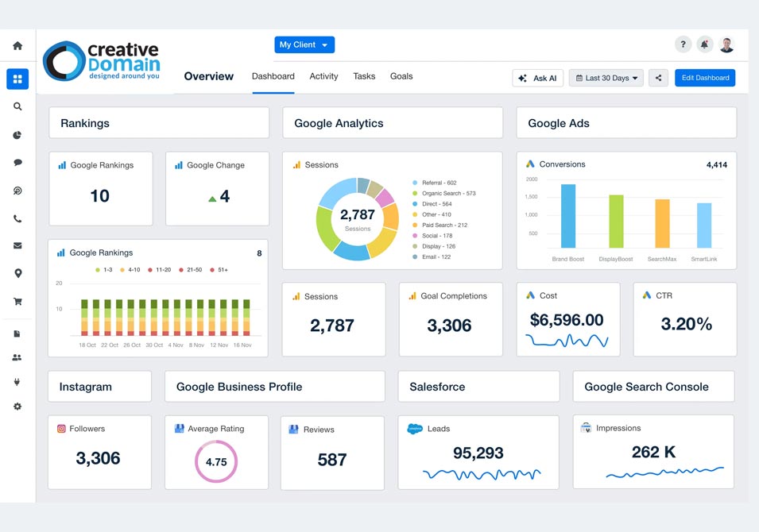Click the Salesforce section header
The width and height of the screenshot is (759, 532).
coord(478,387)
